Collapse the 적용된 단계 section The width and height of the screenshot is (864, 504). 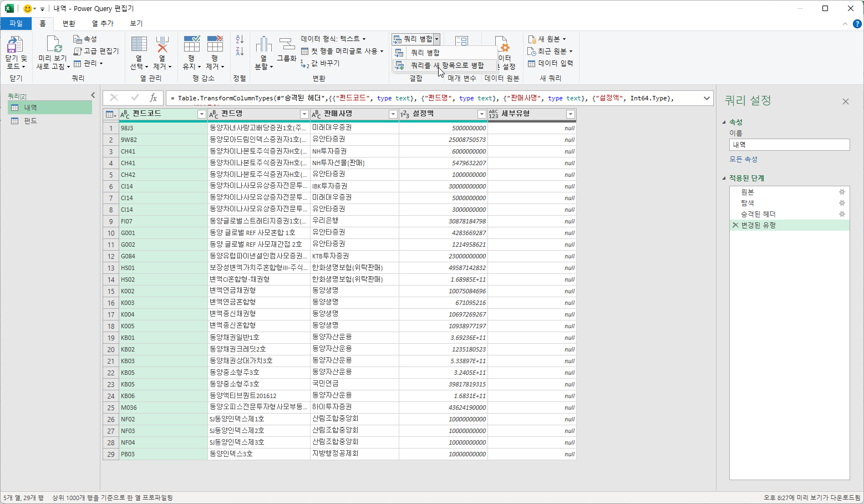tap(724, 178)
